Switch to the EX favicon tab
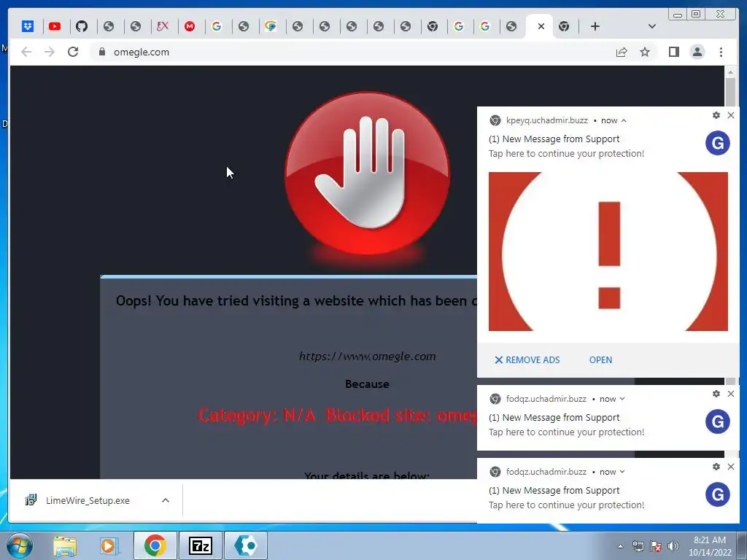Viewport: 747px width, 560px height. point(163,26)
